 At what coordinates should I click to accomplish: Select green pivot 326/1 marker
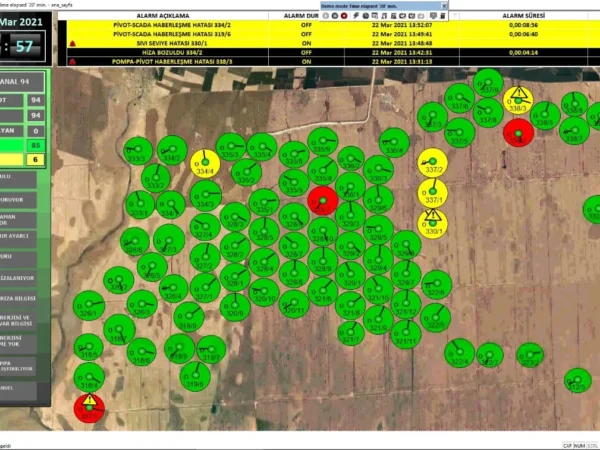coord(88,304)
